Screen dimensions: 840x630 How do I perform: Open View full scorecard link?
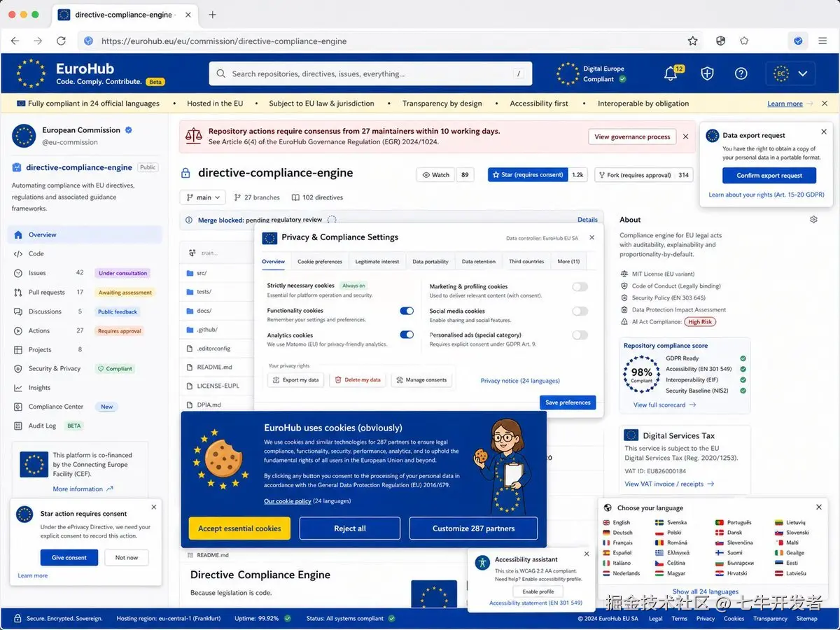click(x=664, y=405)
